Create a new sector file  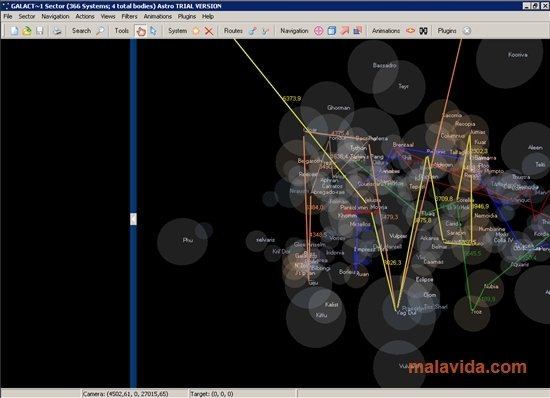pyautogui.click(x=14, y=31)
